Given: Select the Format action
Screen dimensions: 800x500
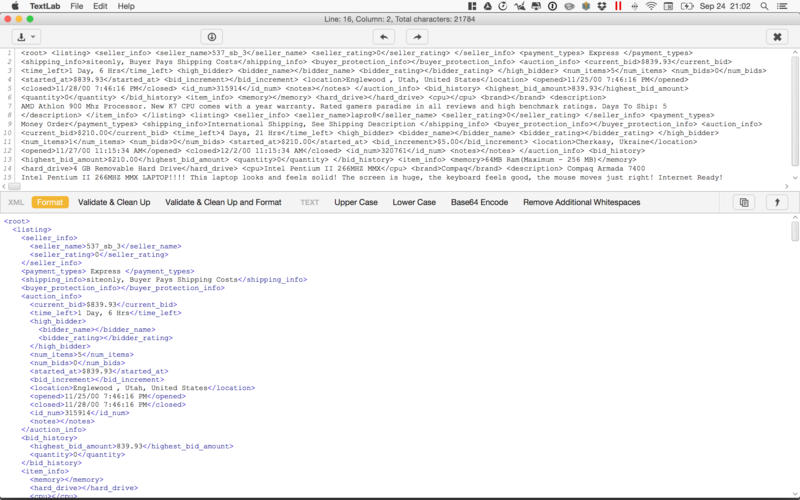Looking at the screenshot, I should click(50, 202).
